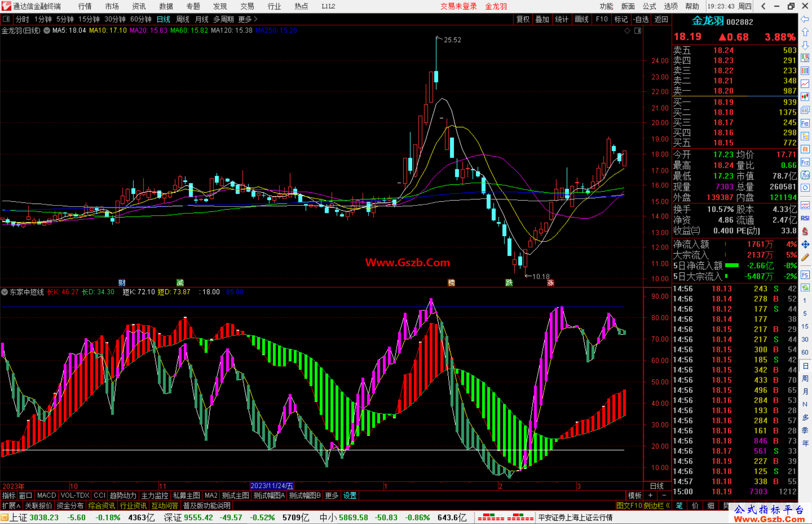The width and height of the screenshot is (812, 524).
Task: Click the 设置 link in indicator bar
Action: coord(350,495)
